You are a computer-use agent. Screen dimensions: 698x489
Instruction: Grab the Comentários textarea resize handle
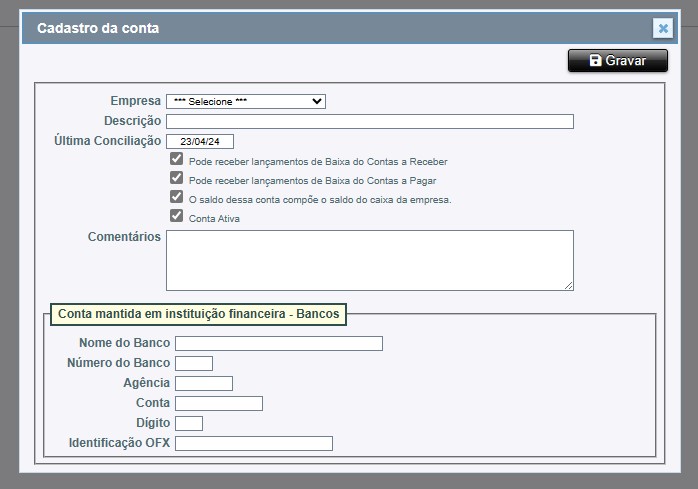click(x=569, y=285)
